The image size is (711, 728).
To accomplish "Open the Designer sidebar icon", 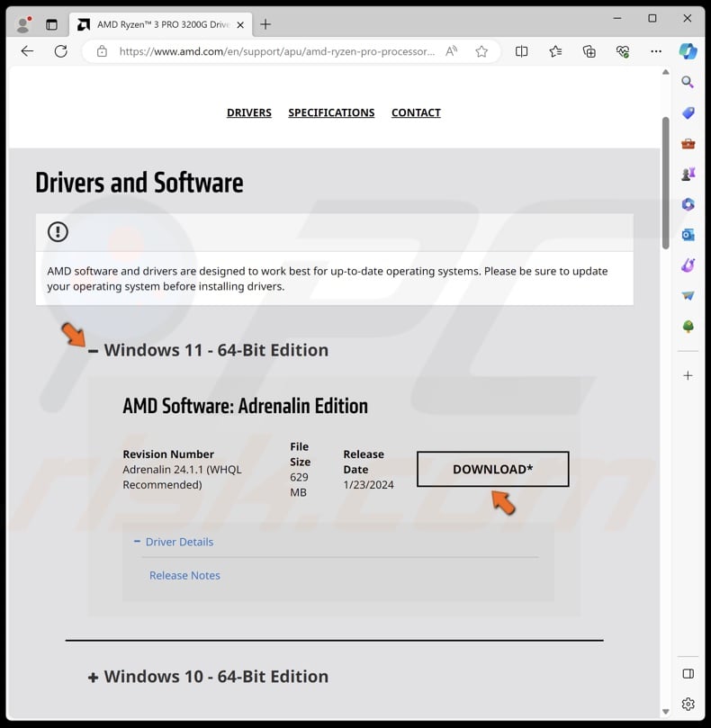I will (x=688, y=265).
